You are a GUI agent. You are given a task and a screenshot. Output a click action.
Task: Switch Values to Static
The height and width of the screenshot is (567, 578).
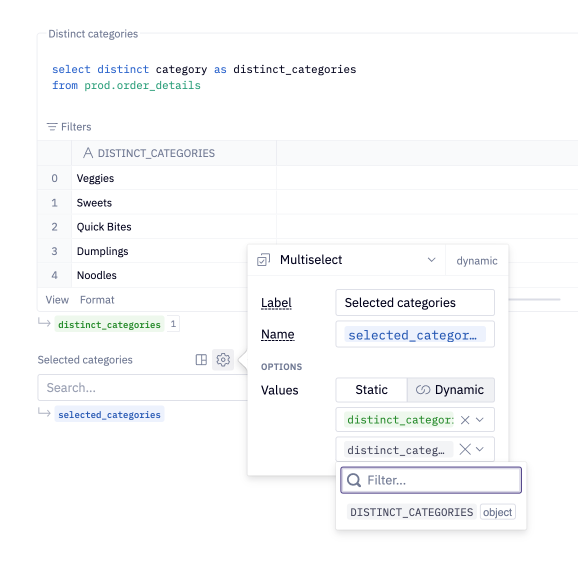[x=371, y=390]
